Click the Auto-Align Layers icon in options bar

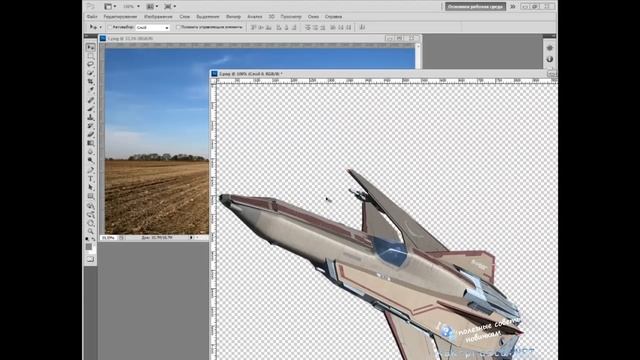pyautogui.click(x=362, y=27)
